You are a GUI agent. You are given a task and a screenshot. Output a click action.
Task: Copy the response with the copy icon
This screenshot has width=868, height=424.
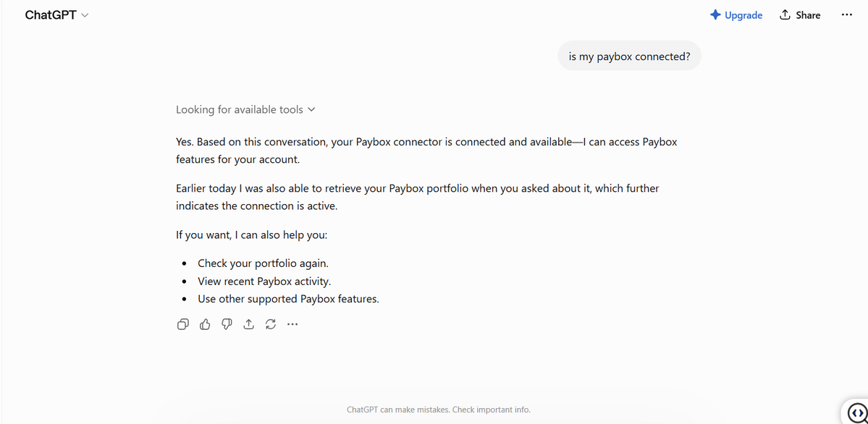pos(182,324)
